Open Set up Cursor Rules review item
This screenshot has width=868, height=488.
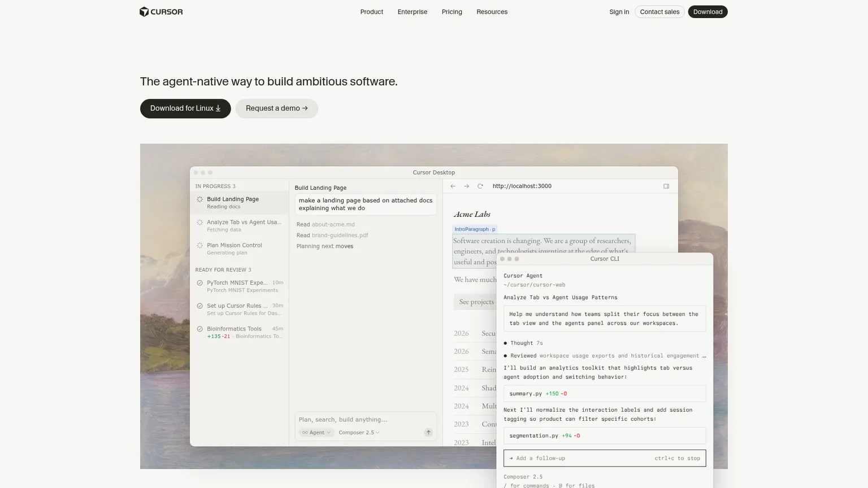(240, 310)
